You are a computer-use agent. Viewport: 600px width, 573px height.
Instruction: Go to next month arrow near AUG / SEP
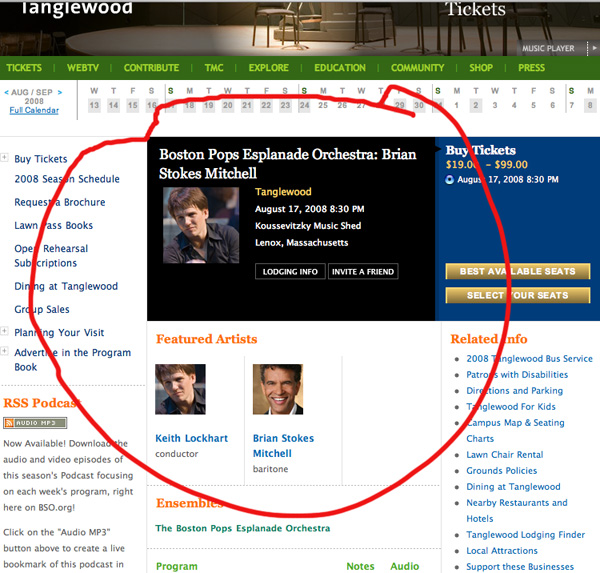coord(60,92)
